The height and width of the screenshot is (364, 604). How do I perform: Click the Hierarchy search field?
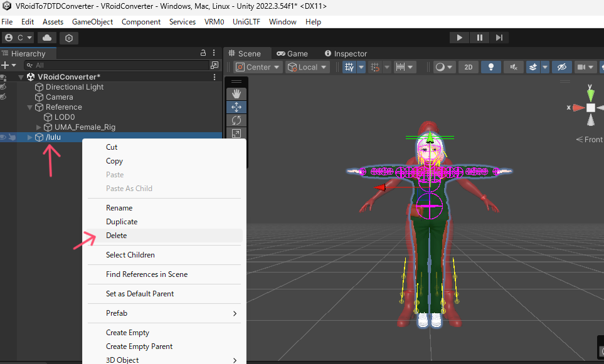pyautogui.click(x=119, y=65)
